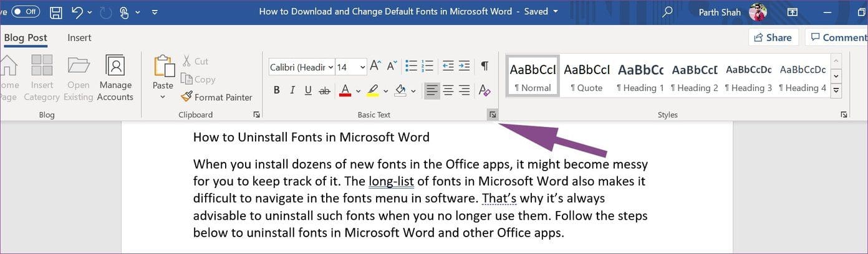The image size is (868, 254).
Task: Open Styles pane dialog launcher
Action: pyautogui.click(x=844, y=115)
